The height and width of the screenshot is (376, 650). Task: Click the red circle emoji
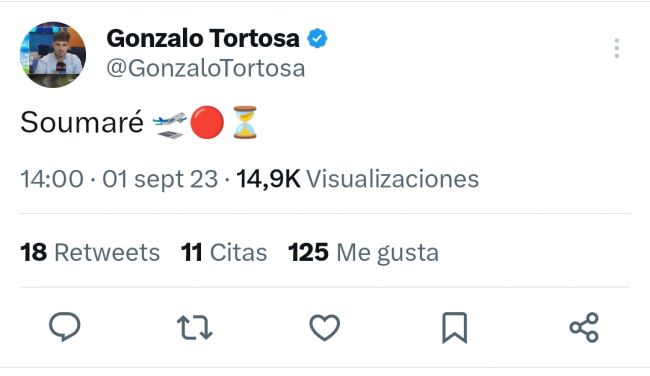[x=207, y=122]
